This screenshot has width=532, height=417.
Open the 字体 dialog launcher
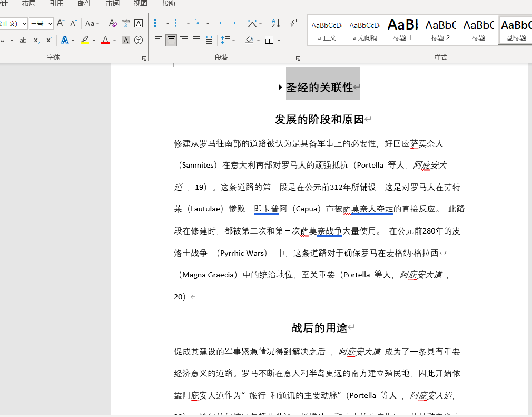(x=144, y=59)
